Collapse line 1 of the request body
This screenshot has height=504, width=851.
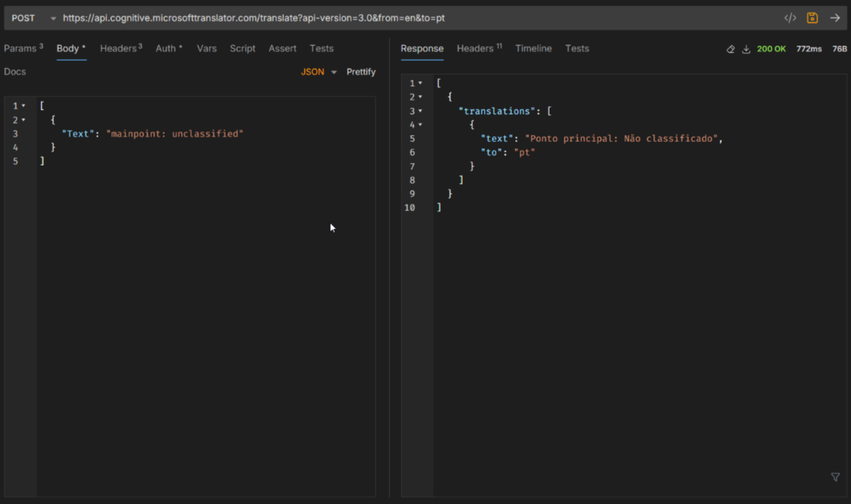click(x=22, y=106)
